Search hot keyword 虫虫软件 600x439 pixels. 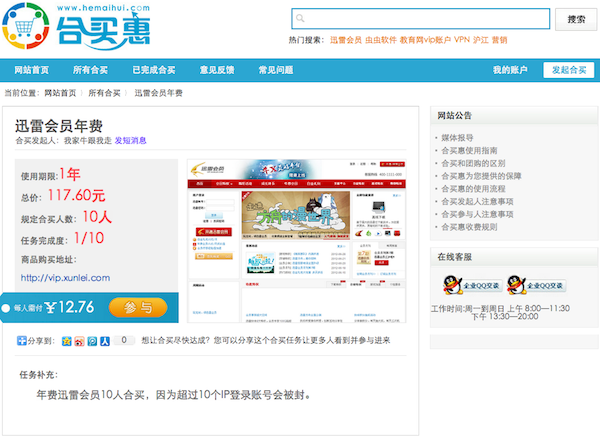pyautogui.click(x=381, y=40)
